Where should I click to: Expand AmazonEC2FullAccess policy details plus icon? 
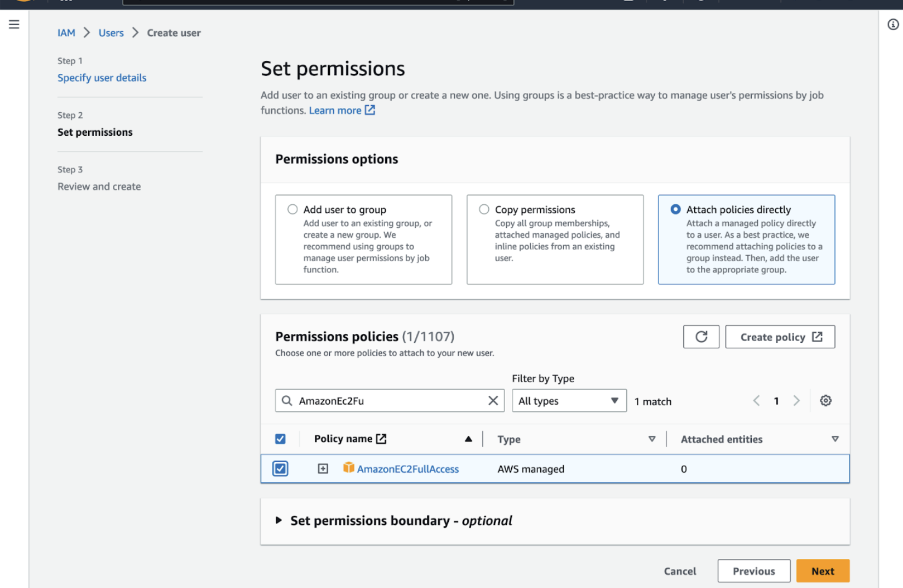[x=323, y=469]
